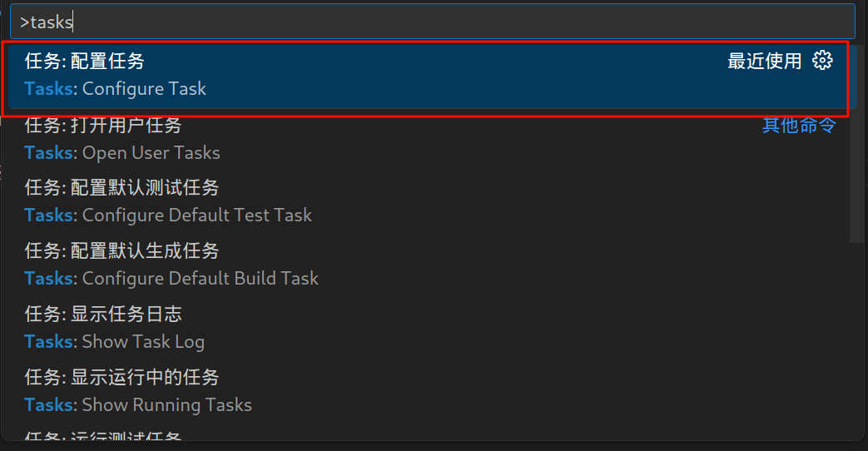Screen dimensions: 868x451
Task: Click the "Tasks: Configure Task" English subtitle
Action: (116, 89)
